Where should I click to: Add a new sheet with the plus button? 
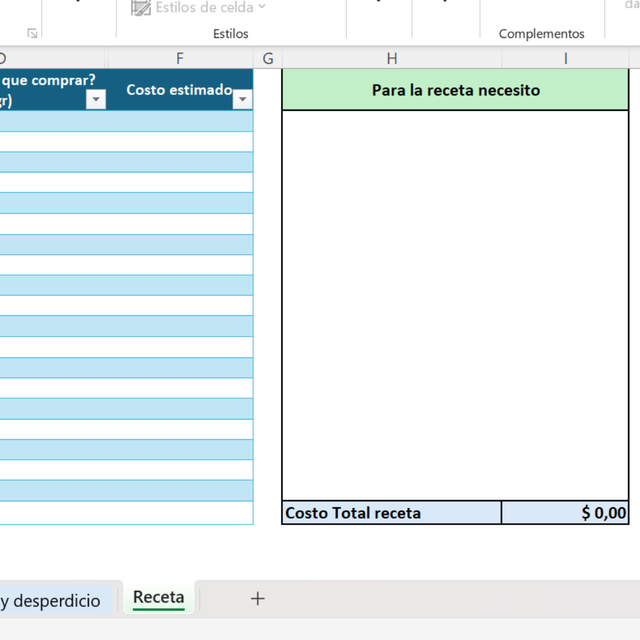coord(258,598)
